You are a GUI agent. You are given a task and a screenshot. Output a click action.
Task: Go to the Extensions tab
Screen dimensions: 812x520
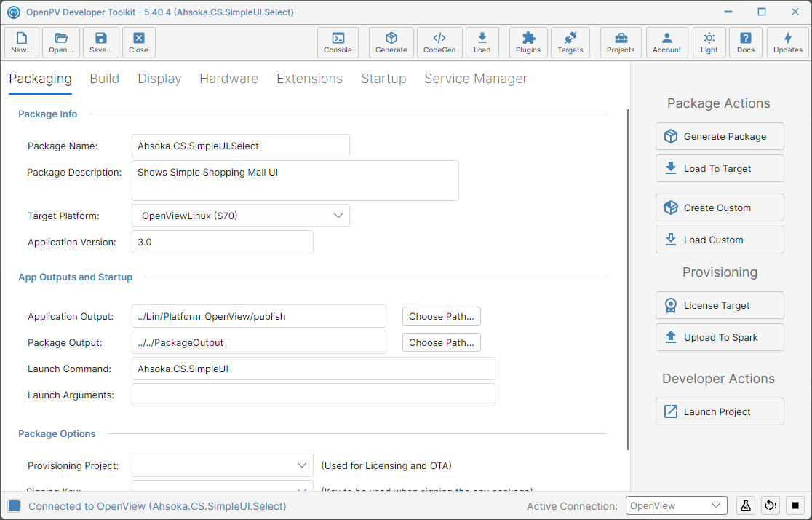click(310, 79)
